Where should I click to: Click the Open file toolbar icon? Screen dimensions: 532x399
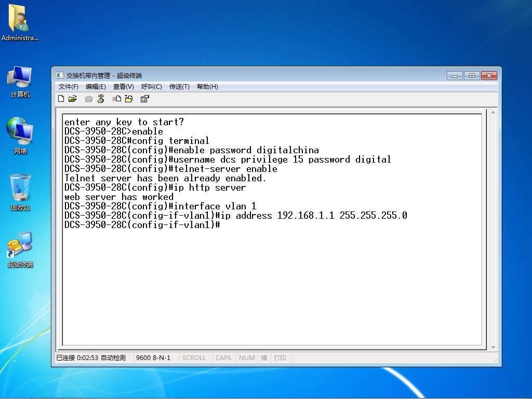tap(73, 99)
